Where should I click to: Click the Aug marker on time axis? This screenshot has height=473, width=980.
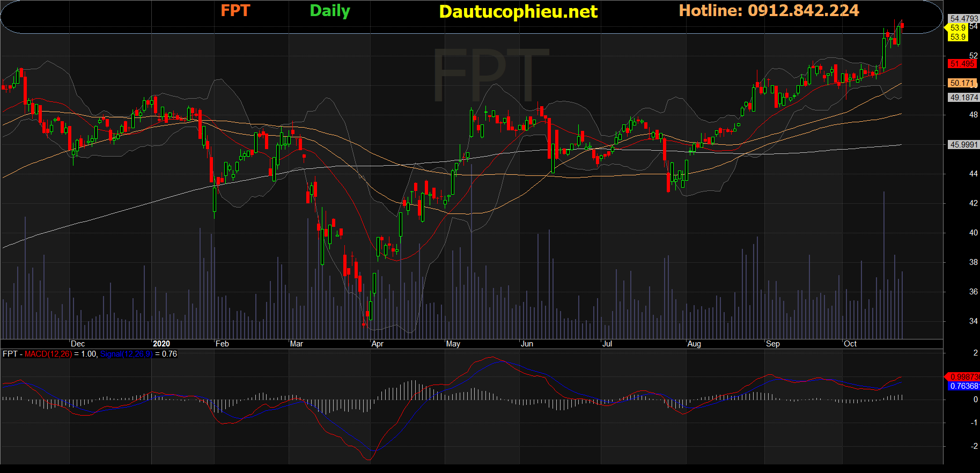(x=694, y=344)
